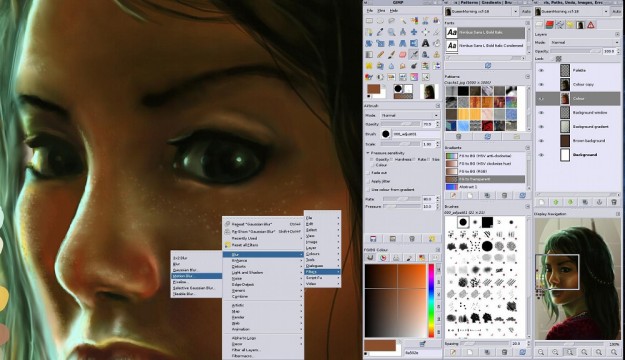Click the Auto button in Patterns dock
The image size is (625, 360).
point(526,12)
